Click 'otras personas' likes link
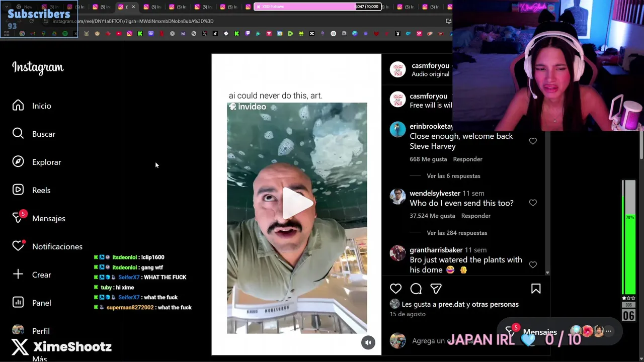 click(495, 304)
